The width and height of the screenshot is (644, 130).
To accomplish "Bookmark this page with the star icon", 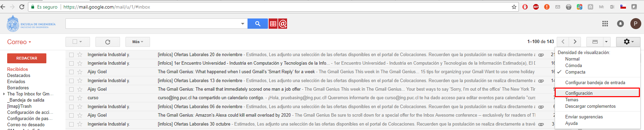I will [x=514, y=7].
